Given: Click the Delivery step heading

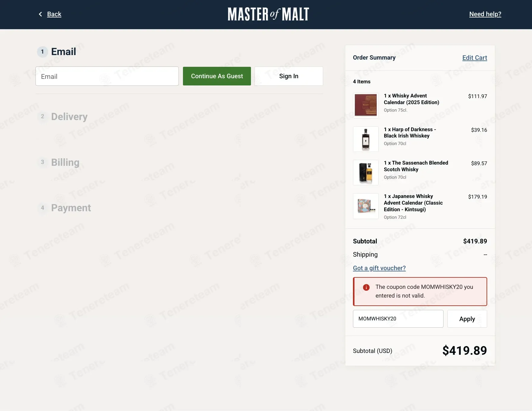Looking at the screenshot, I should pyautogui.click(x=69, y=116).
